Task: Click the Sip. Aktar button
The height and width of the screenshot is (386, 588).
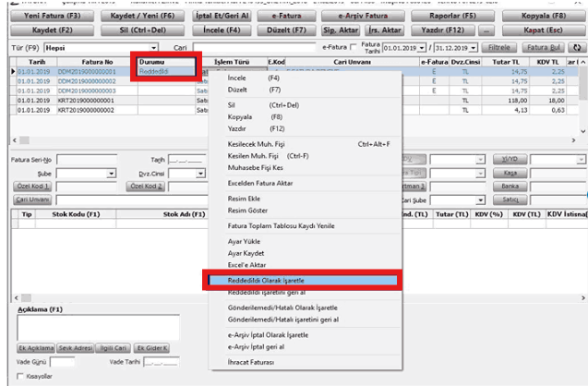Action: point(341,30)
